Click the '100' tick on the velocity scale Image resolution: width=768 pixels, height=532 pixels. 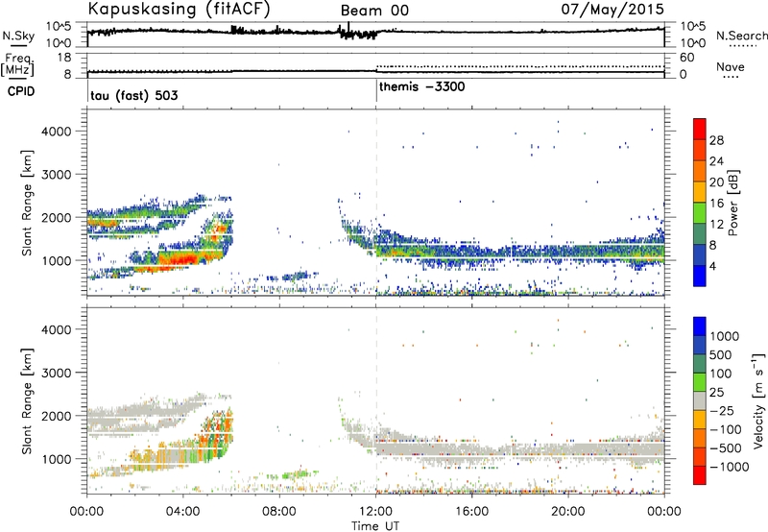tap(721, 374)
